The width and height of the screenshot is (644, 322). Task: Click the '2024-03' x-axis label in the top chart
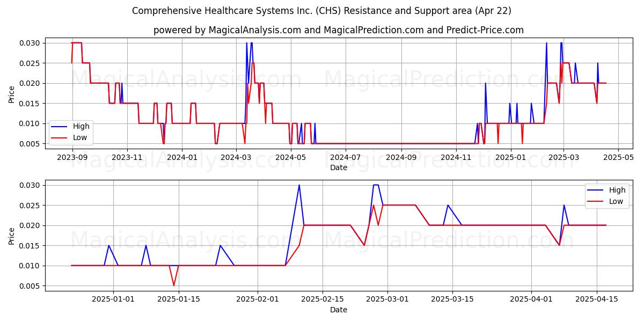236,157
